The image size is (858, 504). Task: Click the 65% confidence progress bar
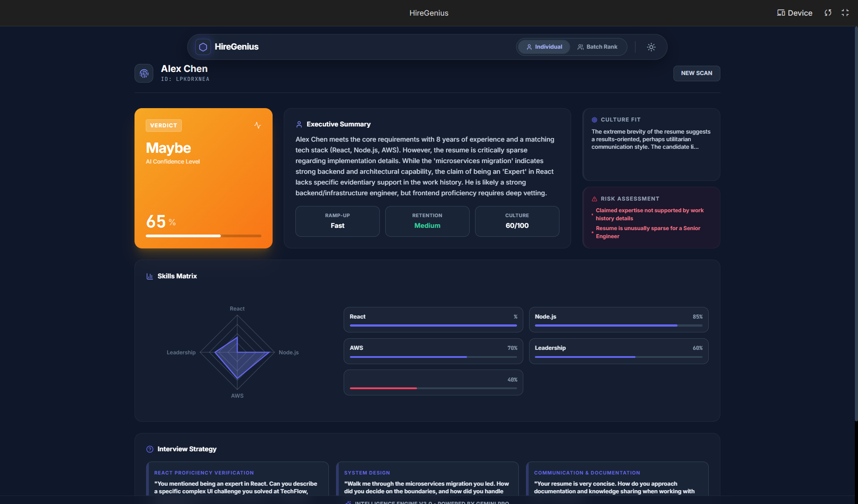[203, 235]
